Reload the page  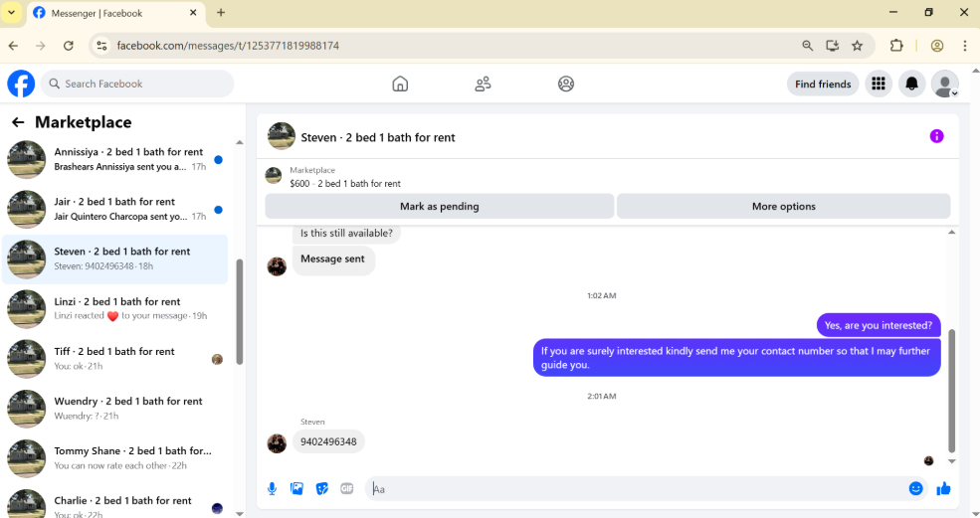click(x=68, y=46)
